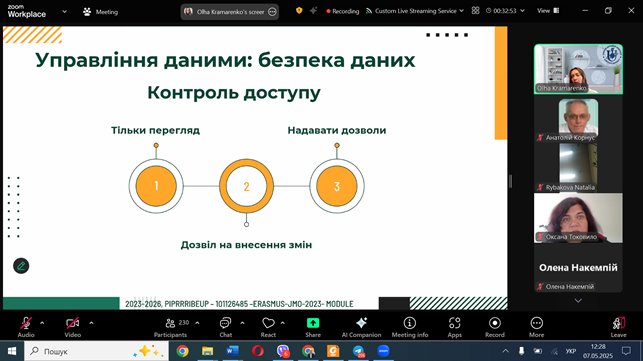
Task: Click the green Share screen icon
Action: point(313,323)
